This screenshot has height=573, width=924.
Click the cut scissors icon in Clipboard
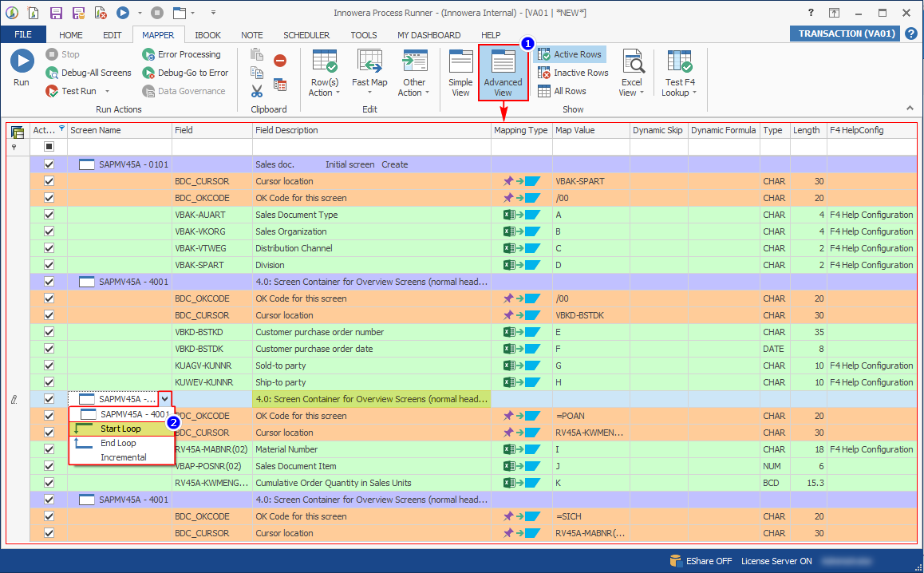[x=257, y=91]
